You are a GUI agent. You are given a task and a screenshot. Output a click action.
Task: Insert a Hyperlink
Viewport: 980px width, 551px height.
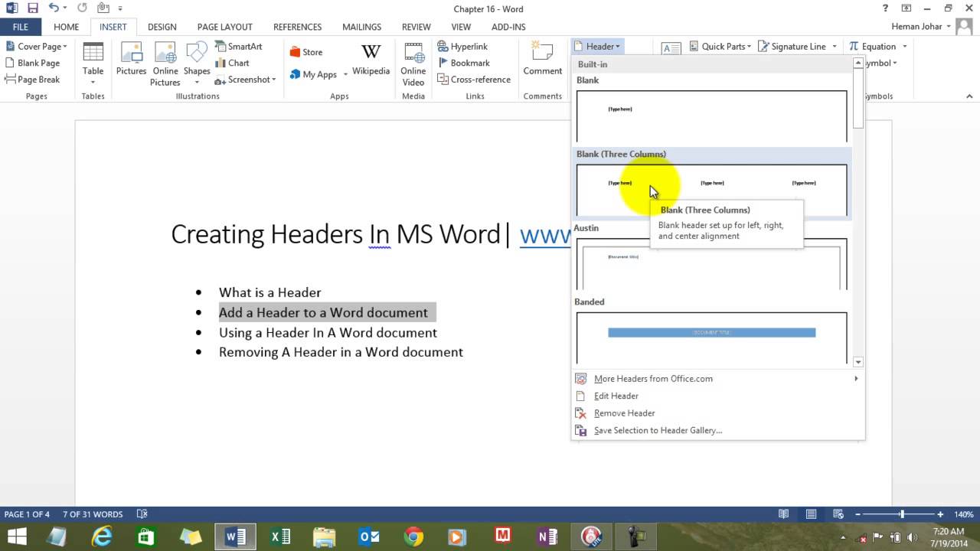(462, 47)
